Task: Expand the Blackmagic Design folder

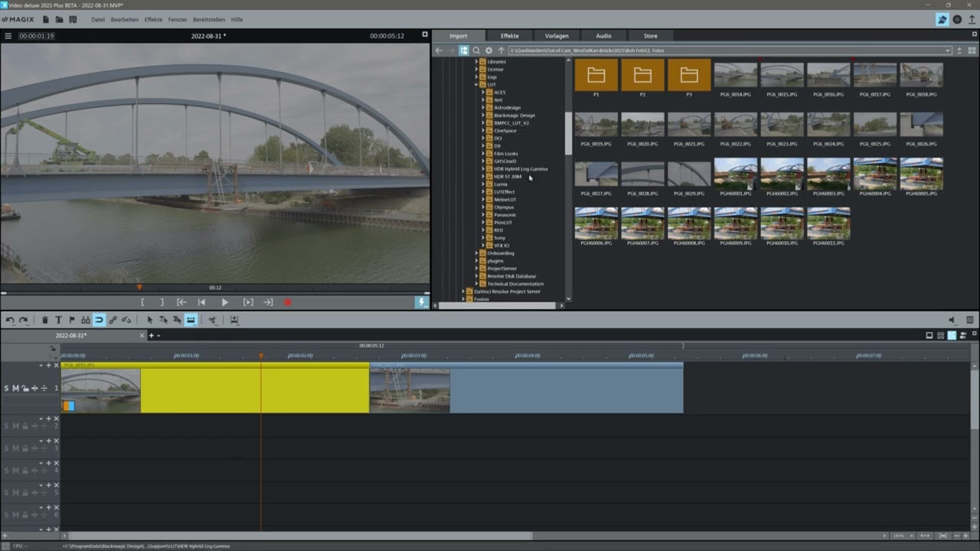Action: tap(483, 116)
